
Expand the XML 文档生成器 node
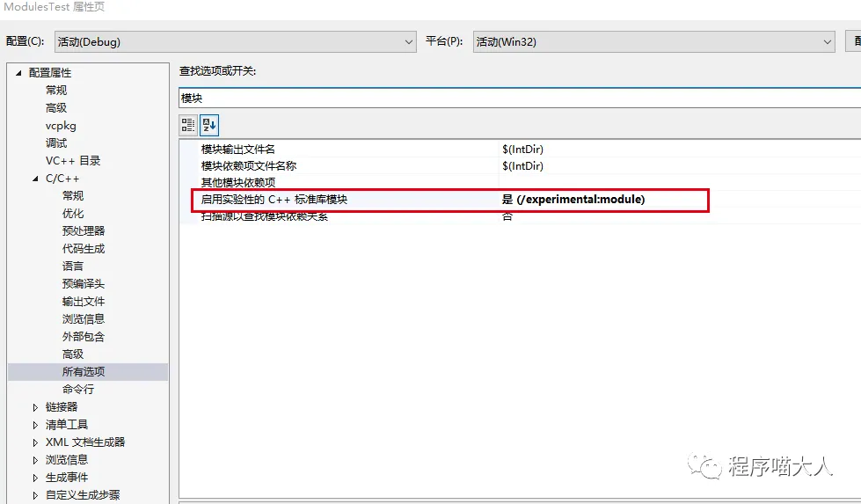pyautogui.click(x=35, y=442)
